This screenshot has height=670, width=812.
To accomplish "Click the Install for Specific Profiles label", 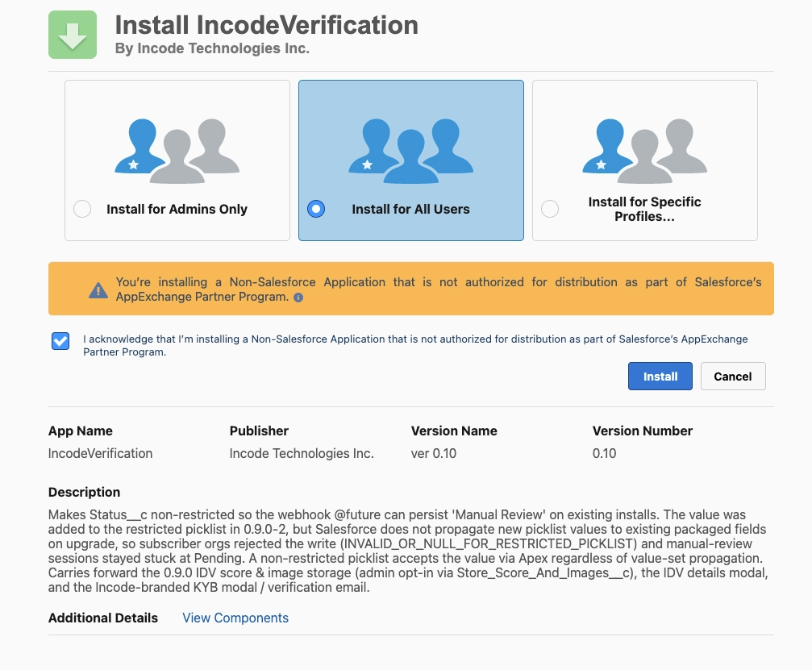I will [645, 209].
